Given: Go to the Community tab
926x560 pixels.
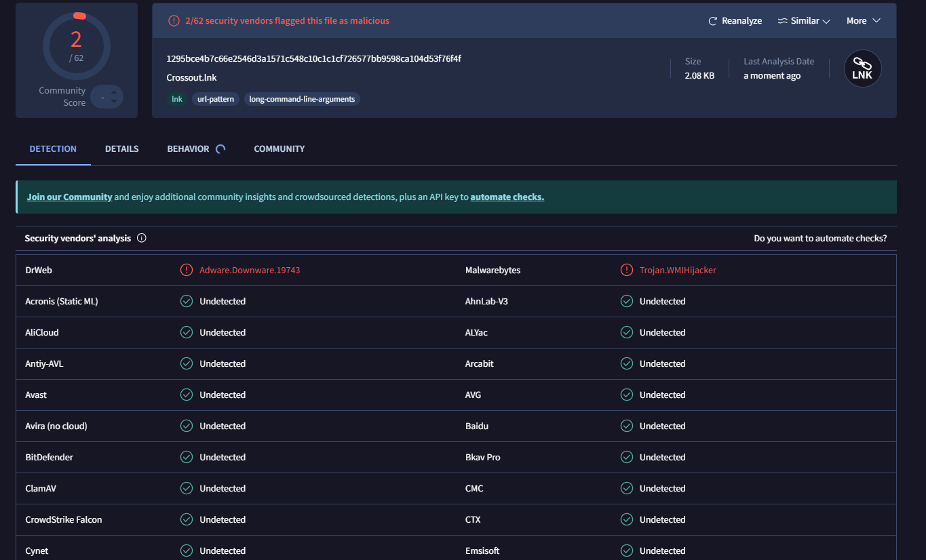Looking at the screenshot, I should click(x=279, y=148).
